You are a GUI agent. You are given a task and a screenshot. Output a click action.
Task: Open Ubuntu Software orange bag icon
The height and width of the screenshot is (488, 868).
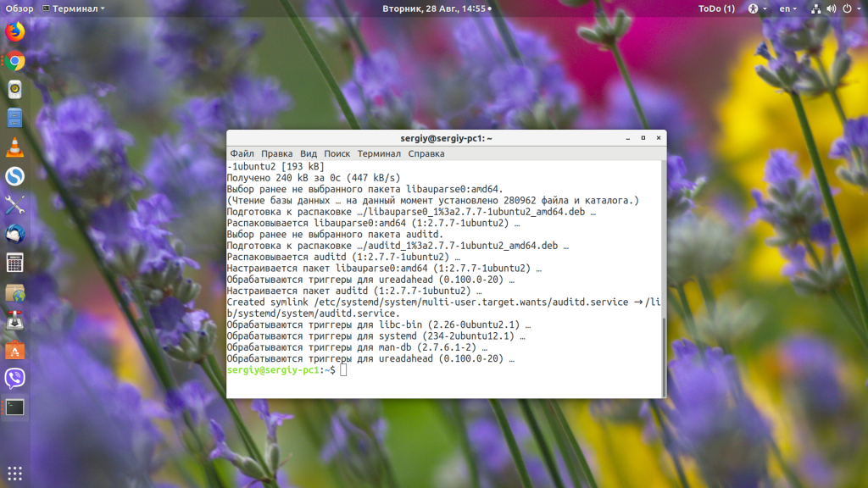pyautogui.click(x=15, y=350)
